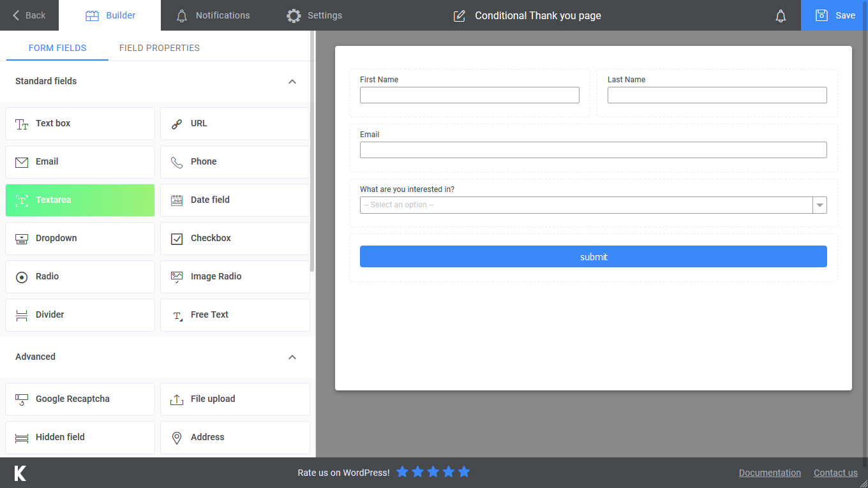Click the Email input in form
The image size is (868, 488).
594,150
